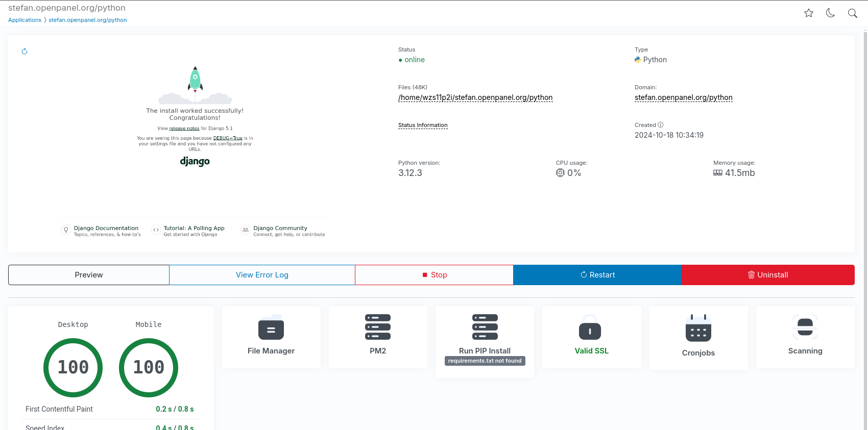Click the favorite star icon
Screen dimensions: 868x430
(x=809, y=13)
